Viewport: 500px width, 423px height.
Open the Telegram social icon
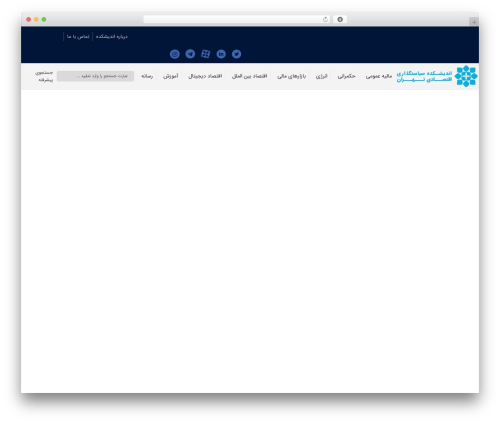click(x=190, y=54)
